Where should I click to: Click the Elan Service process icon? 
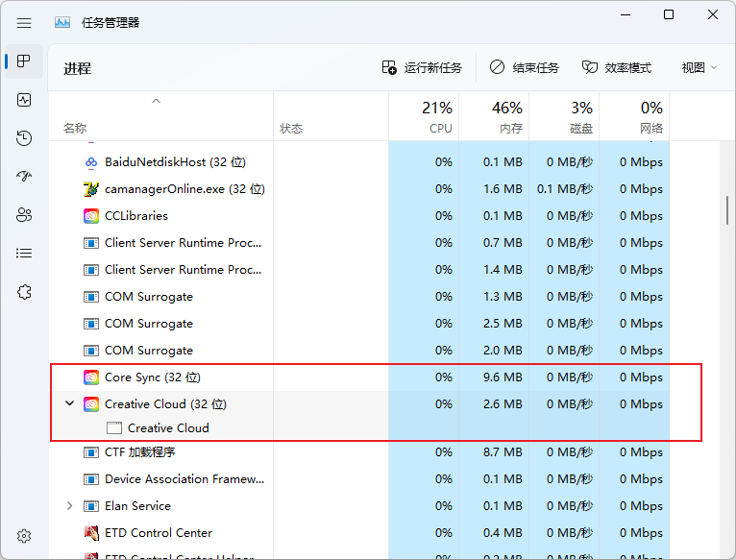pos(91,506)
